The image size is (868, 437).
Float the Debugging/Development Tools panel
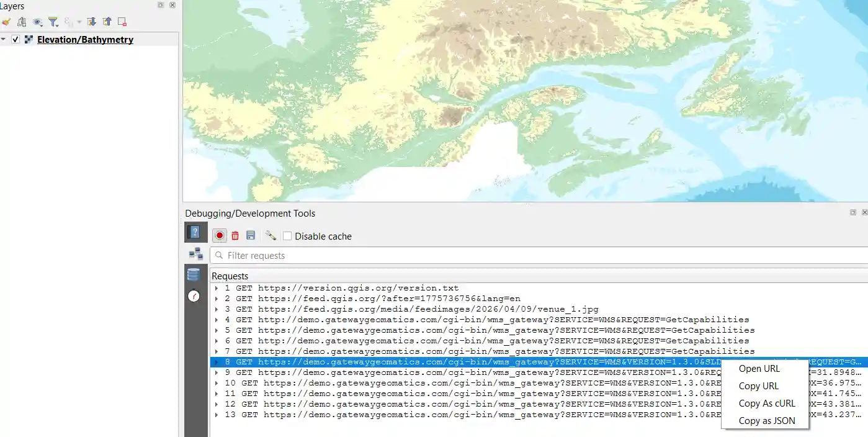tap(853, 212)
